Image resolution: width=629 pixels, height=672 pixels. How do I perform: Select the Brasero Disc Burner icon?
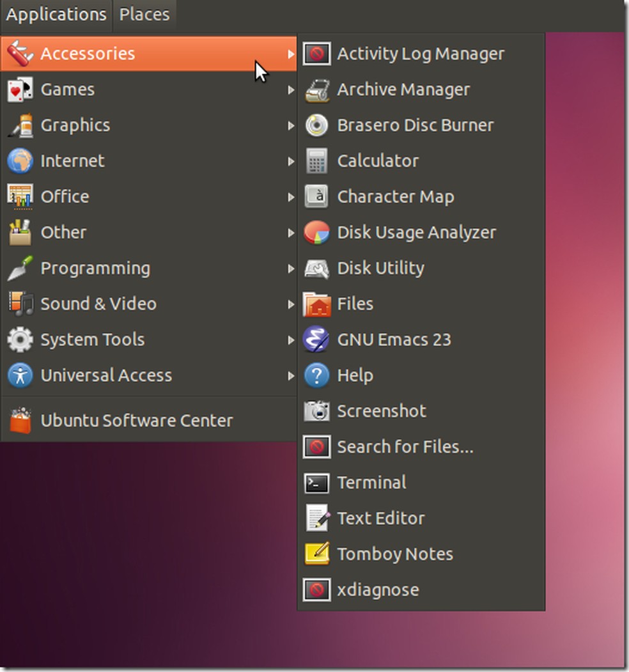[x=415, y=125]
